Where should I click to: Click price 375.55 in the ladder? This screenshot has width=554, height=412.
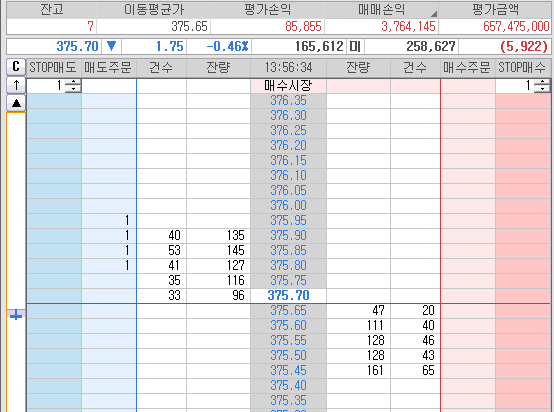click(x=288, y=341)
